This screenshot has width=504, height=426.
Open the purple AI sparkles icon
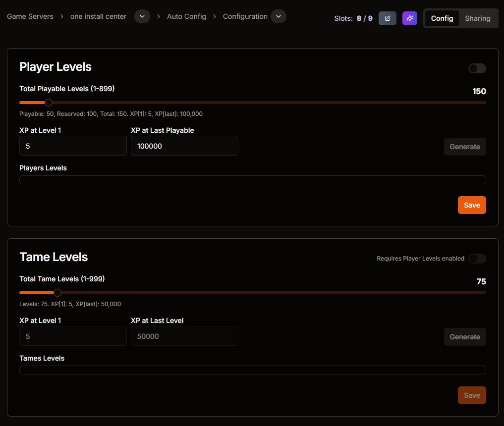click(409, 18)
